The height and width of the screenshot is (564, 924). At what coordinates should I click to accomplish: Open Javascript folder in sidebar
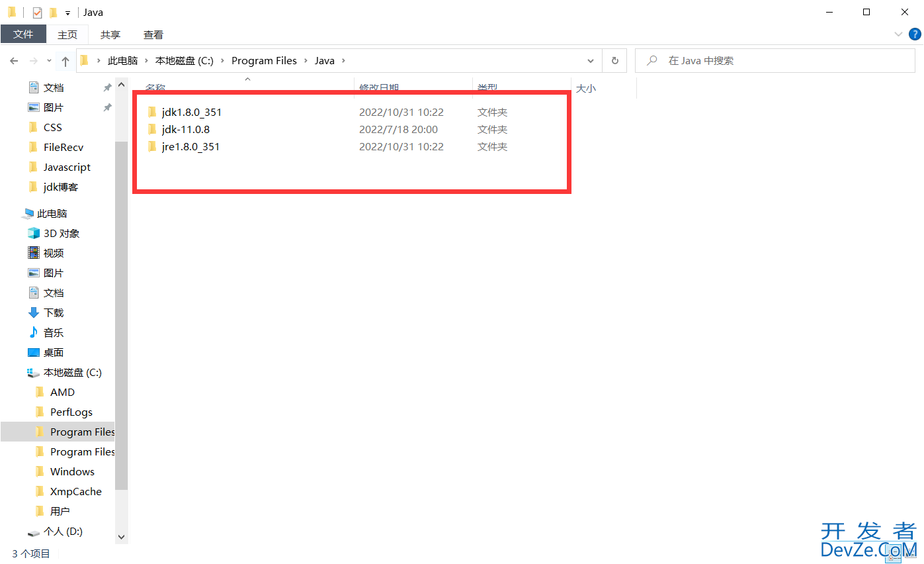(x=67, y=167)
